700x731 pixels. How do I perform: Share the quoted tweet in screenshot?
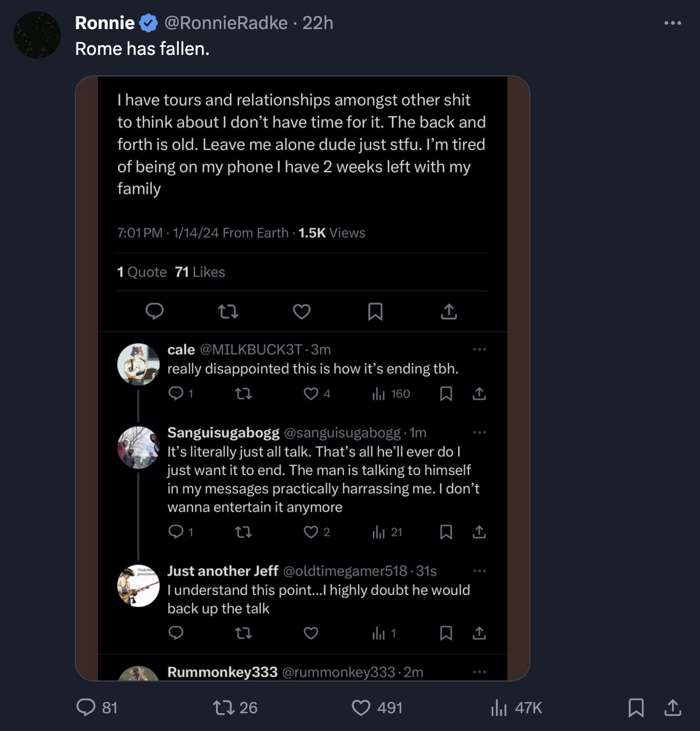coord(449,311)
